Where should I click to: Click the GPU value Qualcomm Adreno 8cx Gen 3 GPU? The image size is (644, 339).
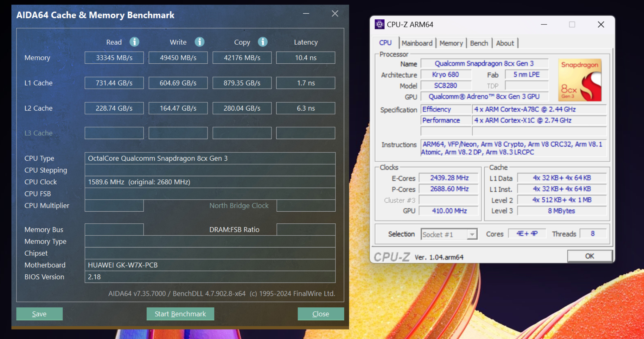point(484,97)
